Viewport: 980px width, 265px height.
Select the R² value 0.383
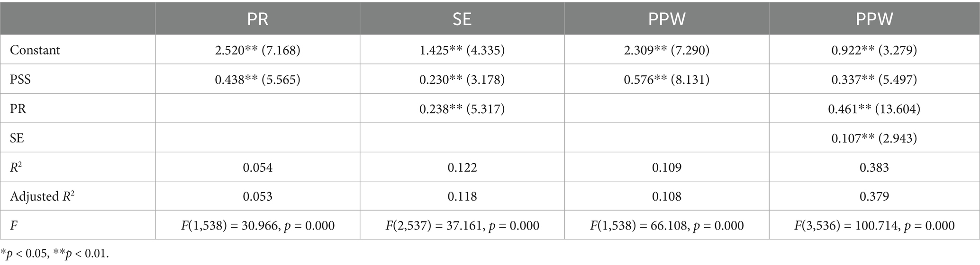[874, 168]
